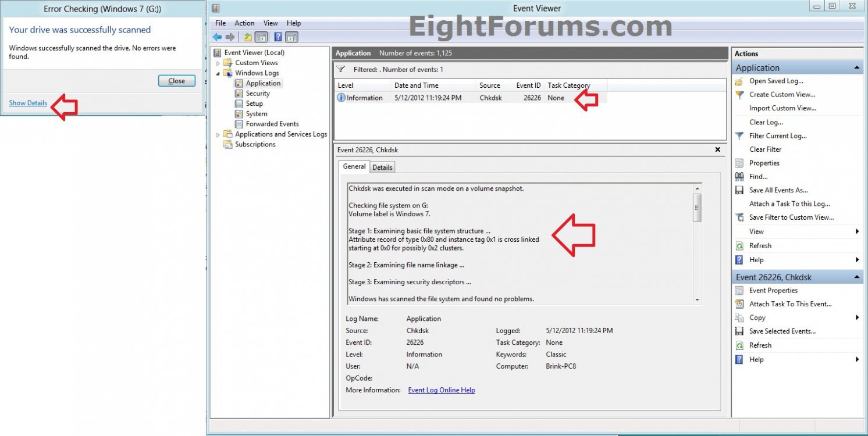Switch to the Details tab
This screenshot has height=436, width=868.
pos(382,167)
